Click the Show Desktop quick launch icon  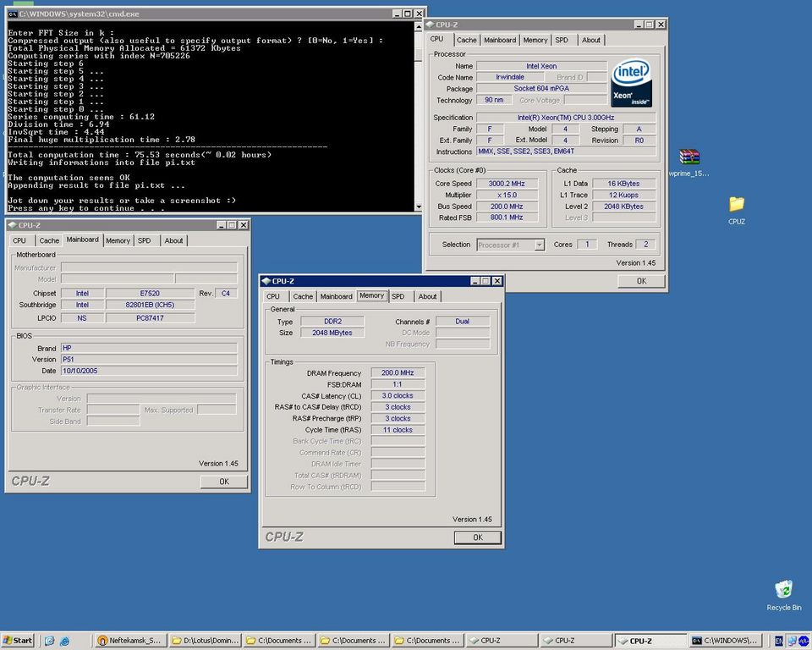49,641
